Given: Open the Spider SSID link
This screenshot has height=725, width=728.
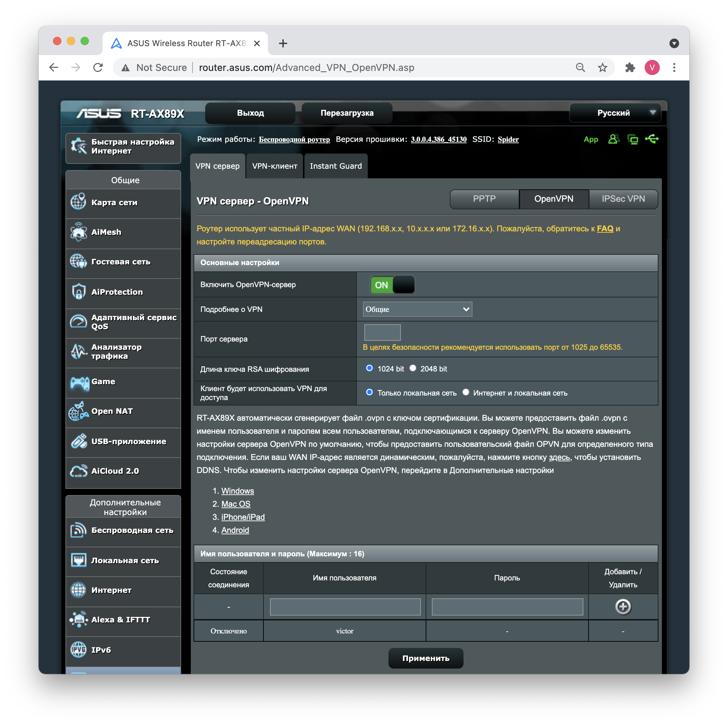Looking at the screenshot, I should tap(508, 139).
